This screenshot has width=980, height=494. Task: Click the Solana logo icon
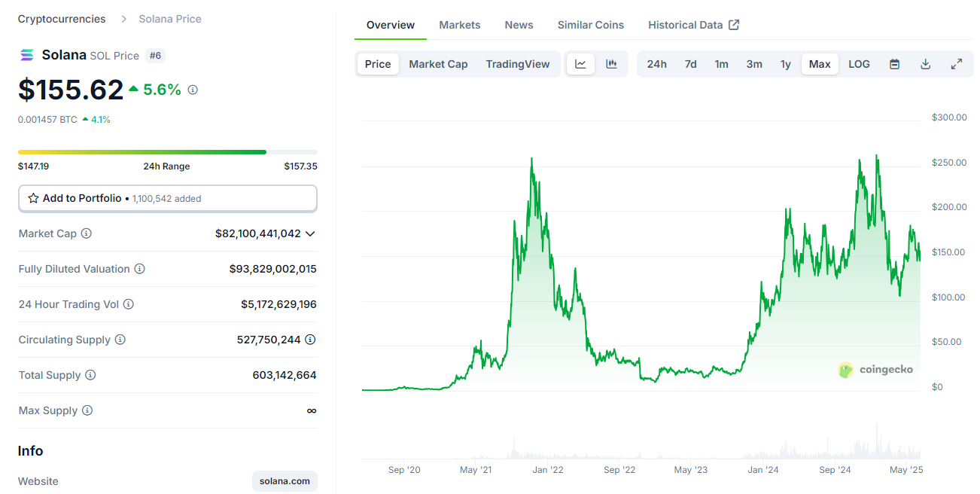click(27, 55)
